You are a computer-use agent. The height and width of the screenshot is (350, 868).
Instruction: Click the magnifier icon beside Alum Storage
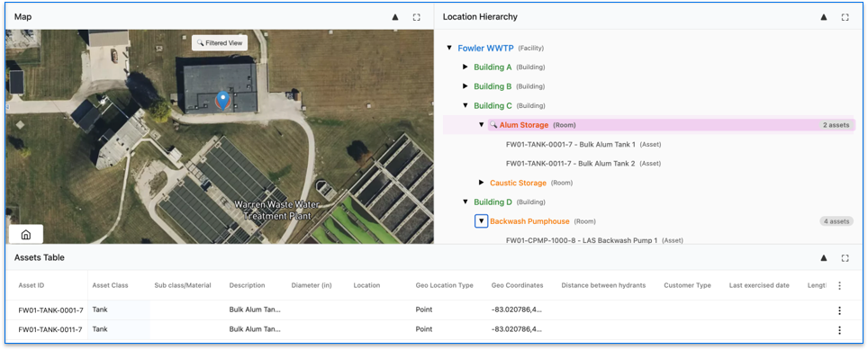pos(493,125)
